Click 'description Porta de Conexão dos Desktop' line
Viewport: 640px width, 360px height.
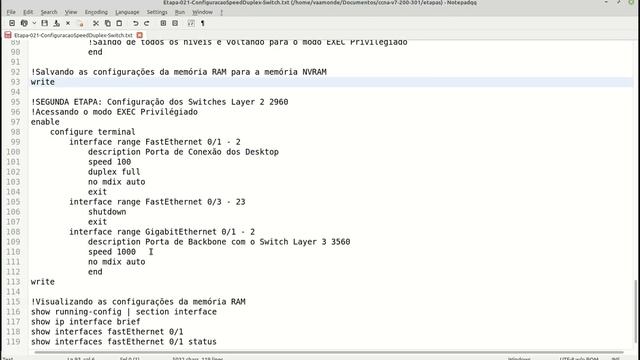[183, 152]
